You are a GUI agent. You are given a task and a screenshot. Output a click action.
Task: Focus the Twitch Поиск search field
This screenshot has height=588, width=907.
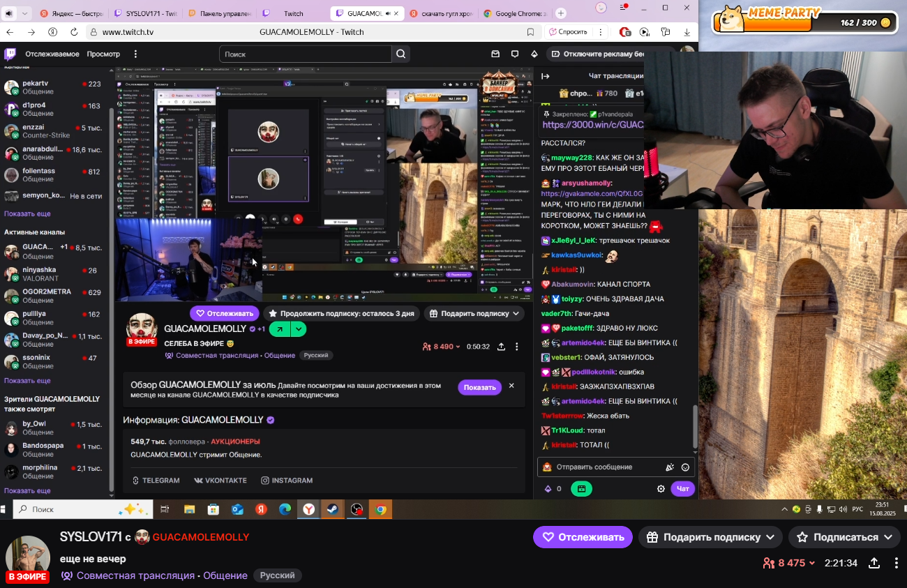[306, 54]
